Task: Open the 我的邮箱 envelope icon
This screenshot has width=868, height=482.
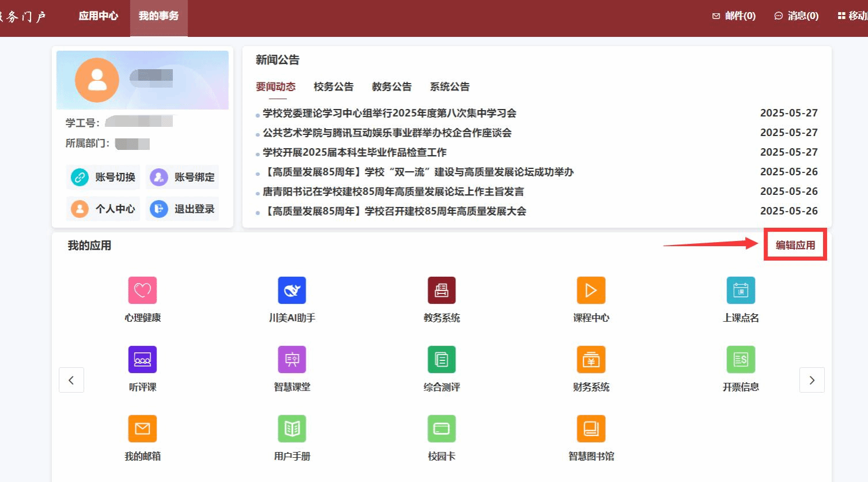Action: click(142, 429)
